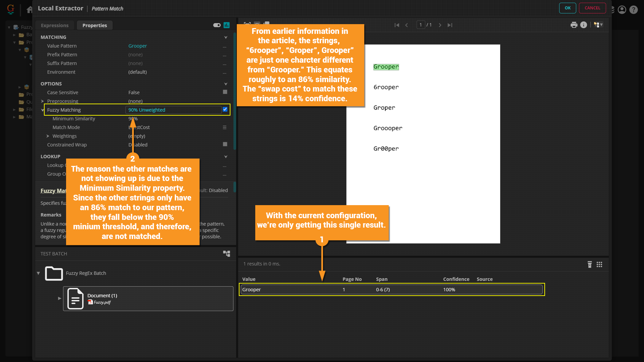Viewport: 644px width, 362px height.
Task: Go to the first page
Action: (x=397, y=25)
